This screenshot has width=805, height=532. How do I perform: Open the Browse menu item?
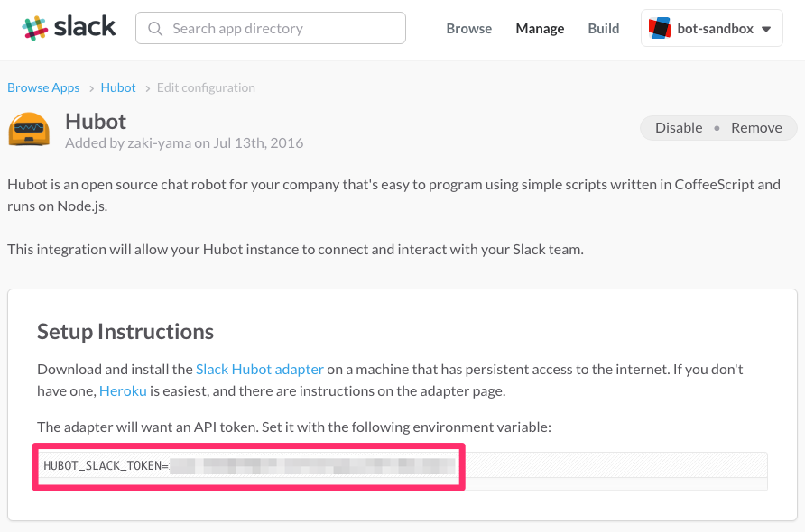pos(468,29)
